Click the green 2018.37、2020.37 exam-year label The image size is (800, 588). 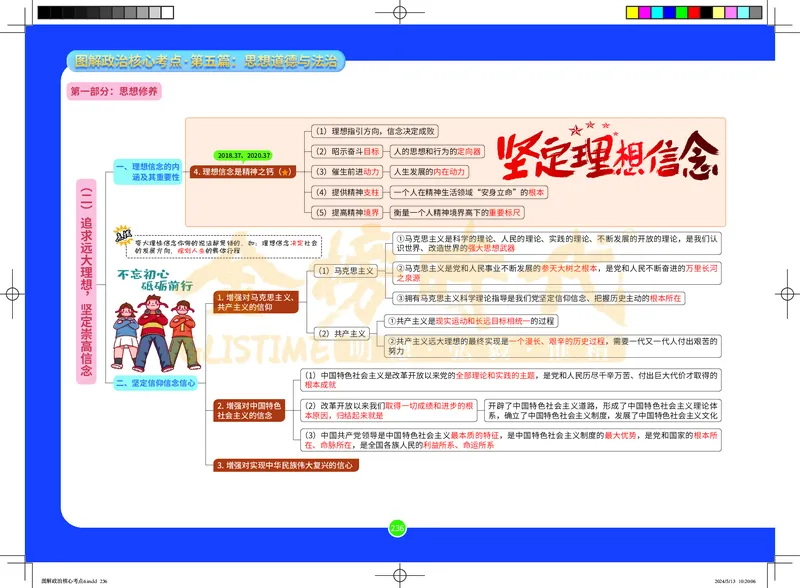pyautogui.click(x=243, y=155)
